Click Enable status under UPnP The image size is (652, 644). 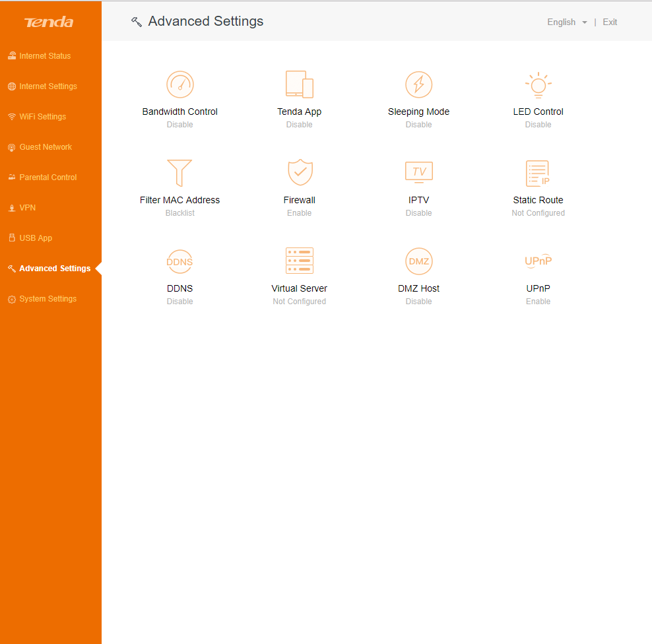coord(538,302)
